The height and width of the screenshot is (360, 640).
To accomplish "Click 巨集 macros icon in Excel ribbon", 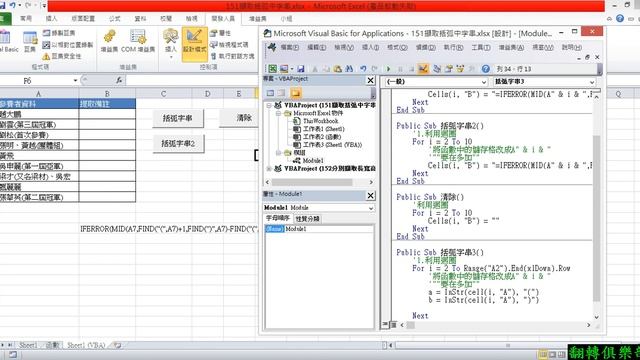I will tap(30, 42).
